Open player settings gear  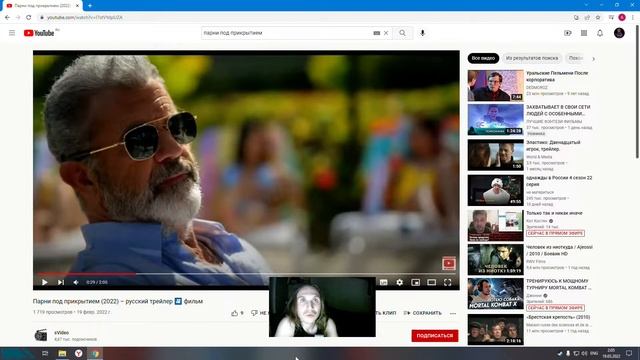pyautogui.click(x=399, y=282)
